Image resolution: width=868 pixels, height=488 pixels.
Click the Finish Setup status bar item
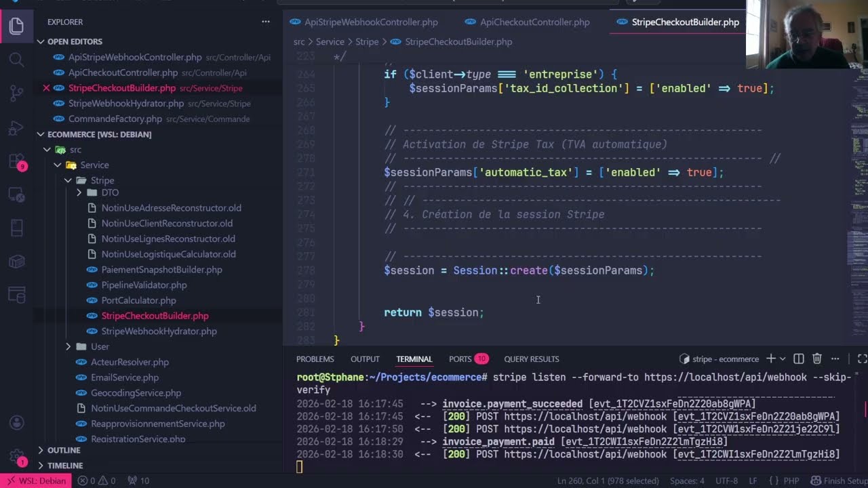(840, 481)
